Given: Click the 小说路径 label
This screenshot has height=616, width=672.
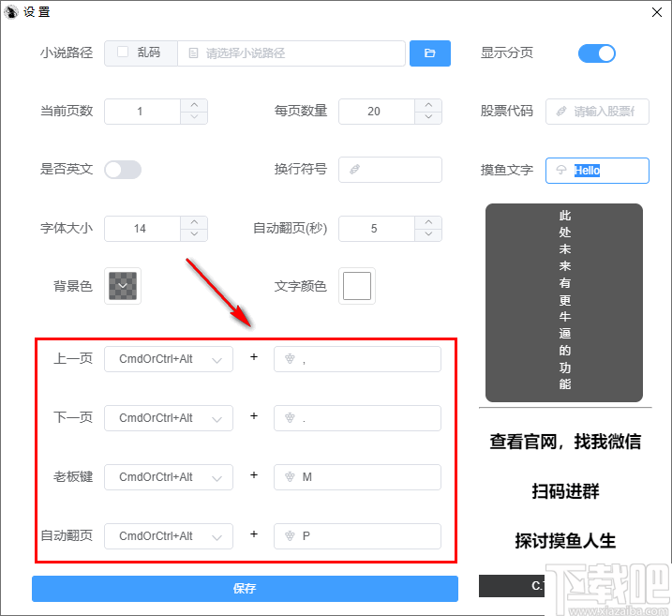Looking at the screenshot, I should [x=67, y=53].
